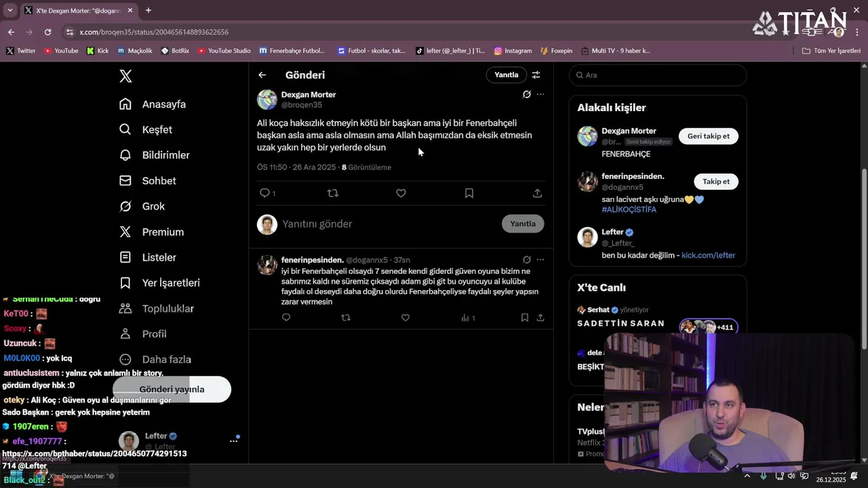Repost fenerinpesinden comment
868x488 pixels.
click(x=346, y=317)
